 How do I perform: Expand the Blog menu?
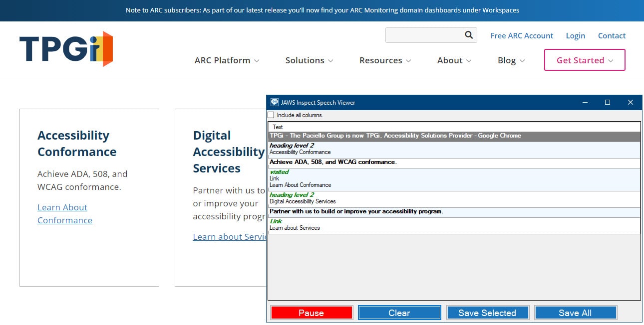tap(511, 60)
